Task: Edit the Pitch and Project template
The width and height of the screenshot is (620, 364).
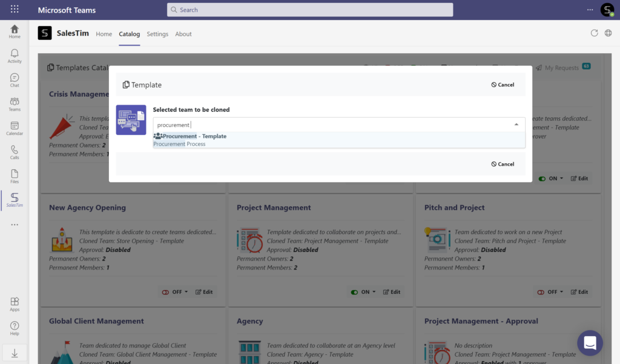Action: 579,292
